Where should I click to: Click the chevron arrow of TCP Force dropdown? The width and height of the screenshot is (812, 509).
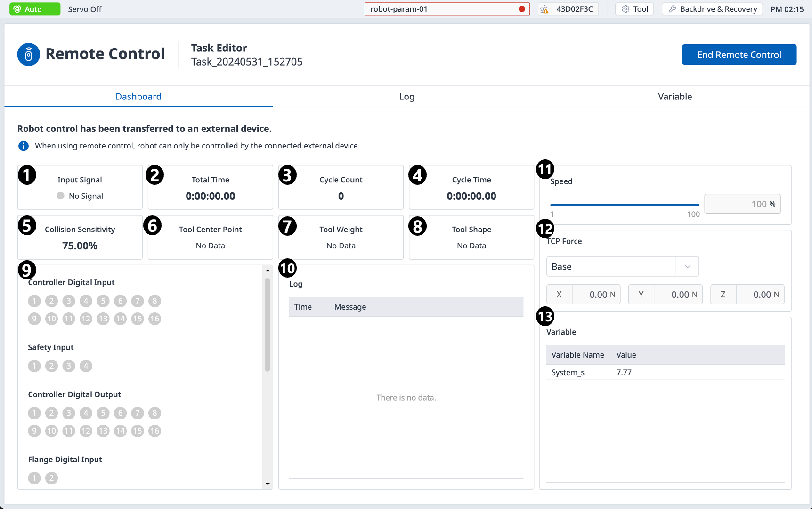coord(688,266)
